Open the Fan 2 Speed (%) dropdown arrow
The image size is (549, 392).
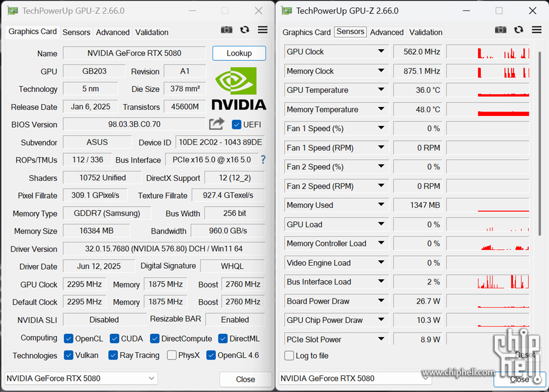[381, 167]
